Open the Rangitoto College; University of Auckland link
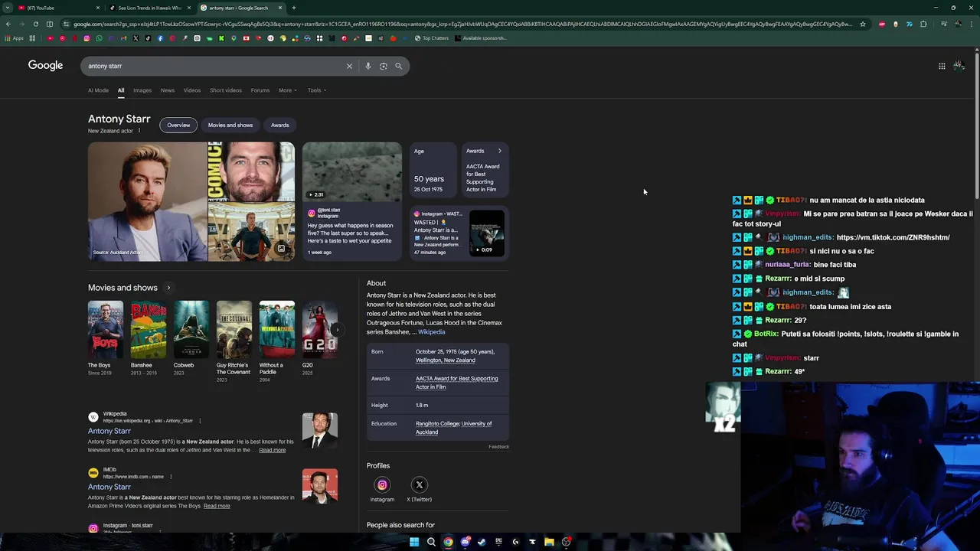The width and height of the screenshot is (980, 551). click(x=453, y=428)
